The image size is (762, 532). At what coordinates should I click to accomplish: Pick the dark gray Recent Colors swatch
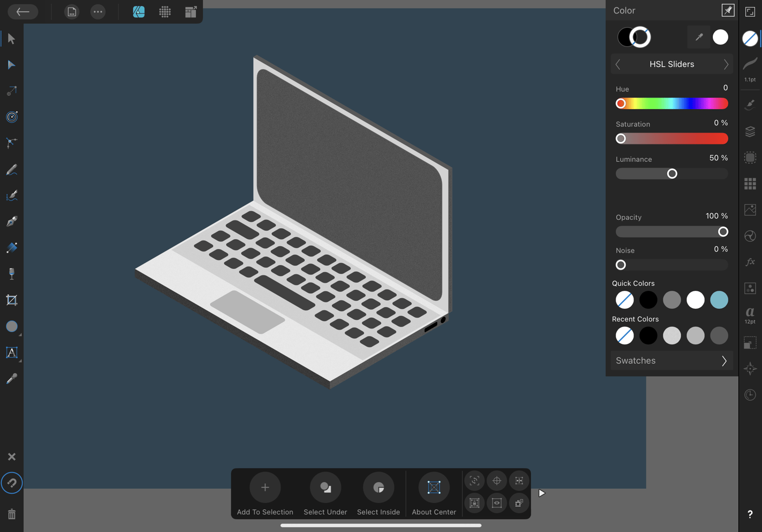click(719, 335)
